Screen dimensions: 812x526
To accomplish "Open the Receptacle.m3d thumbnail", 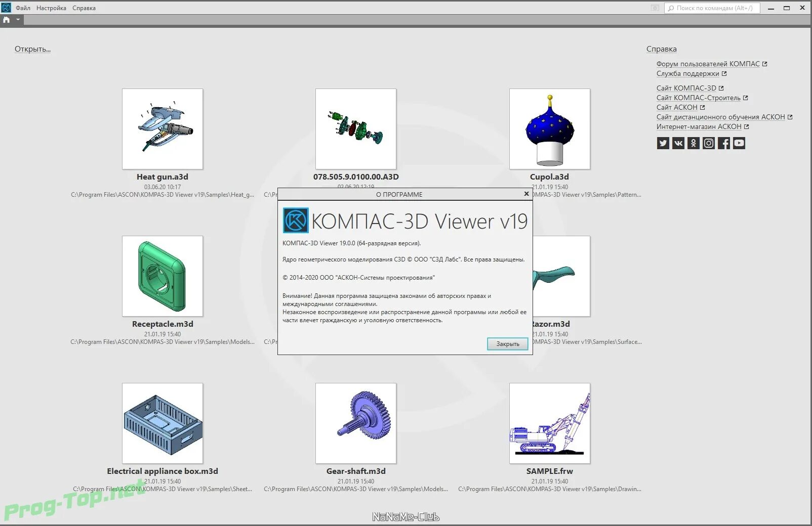I will point(163,276).
